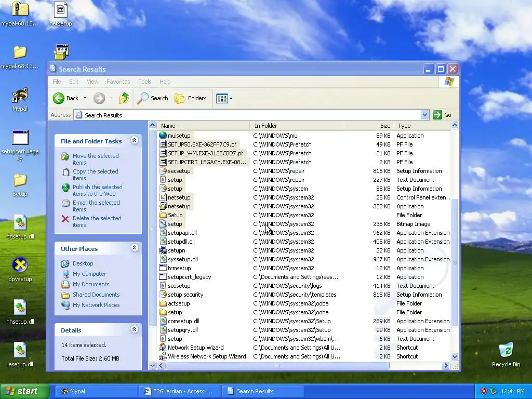Open the Help menu

pos(165,82)
